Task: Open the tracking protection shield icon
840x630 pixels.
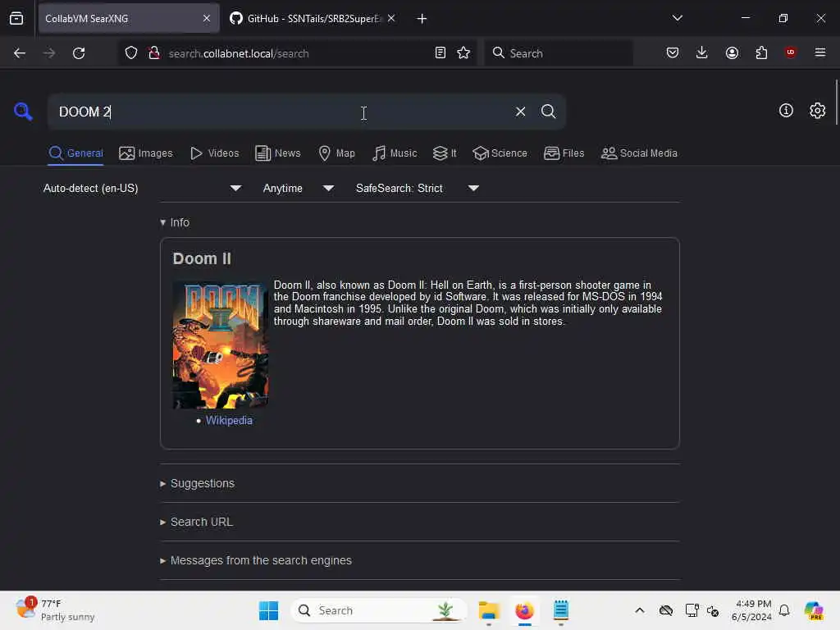Action: [x=131, y=53]
